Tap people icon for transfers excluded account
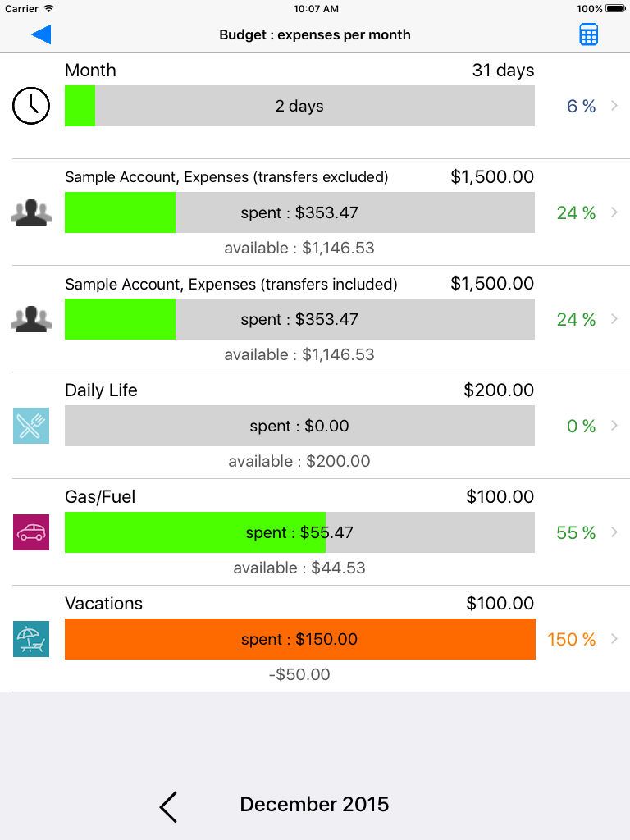Image resolution: width=630 pixels, height=840 pixels. pyautogui.click(x=31, y=212)
